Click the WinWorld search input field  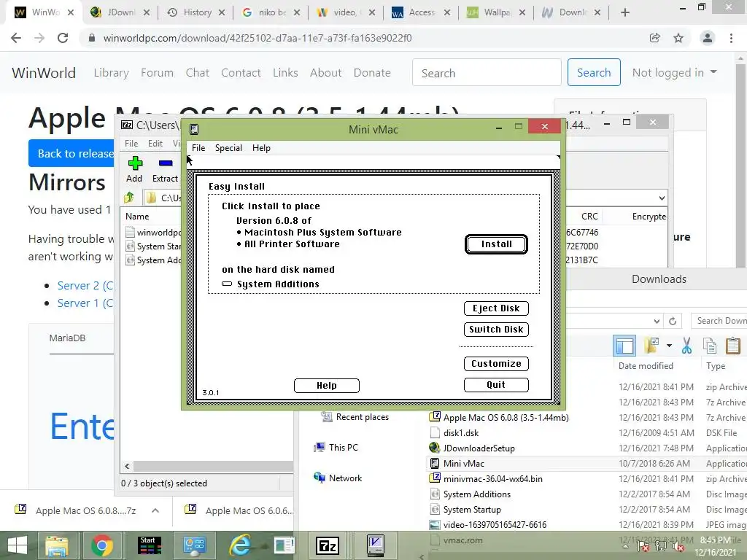click(487, 72)
